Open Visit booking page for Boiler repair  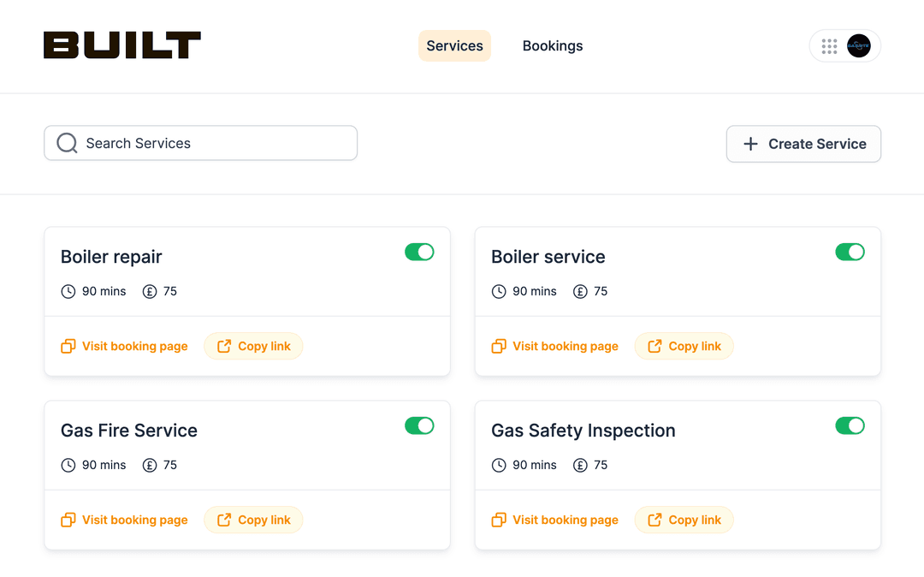tap(134, 346)
